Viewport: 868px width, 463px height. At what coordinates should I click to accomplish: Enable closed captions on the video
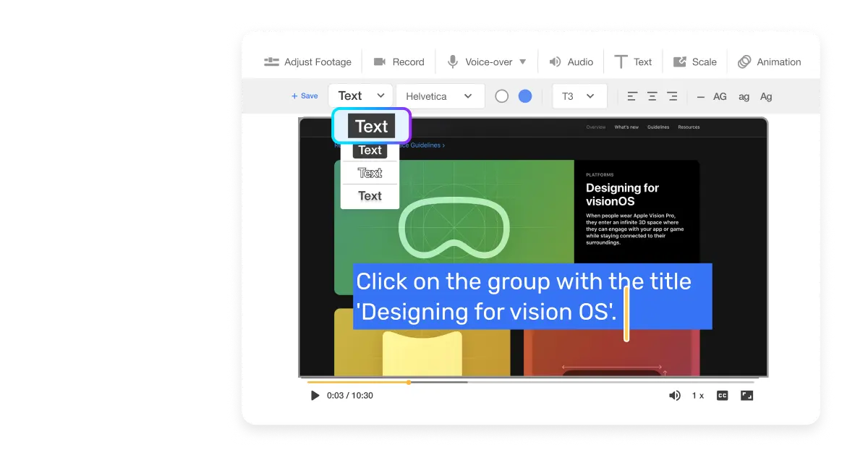(721, 395)
